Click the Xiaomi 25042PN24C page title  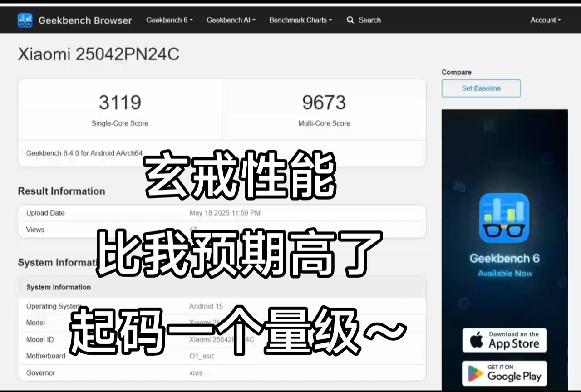pos(98,54)
